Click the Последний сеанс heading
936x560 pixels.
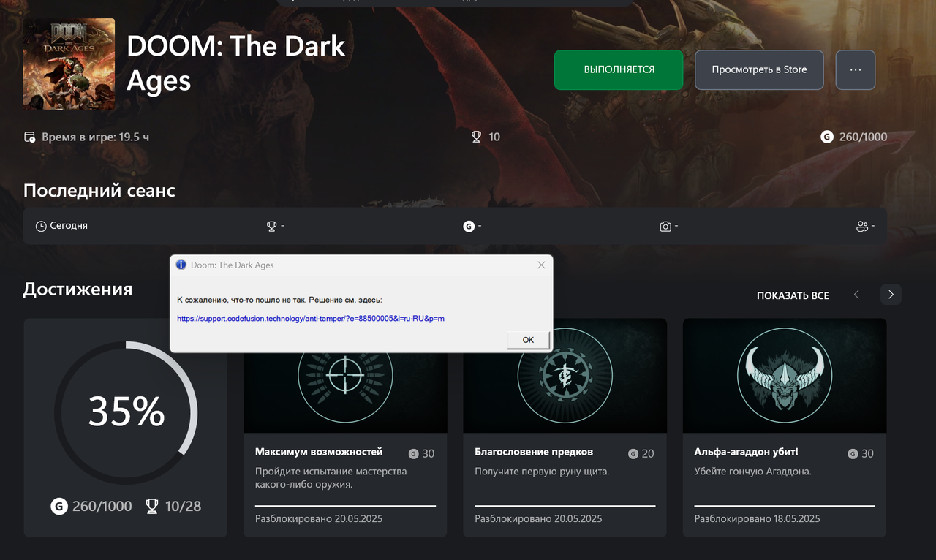click(x=99, y=191)
